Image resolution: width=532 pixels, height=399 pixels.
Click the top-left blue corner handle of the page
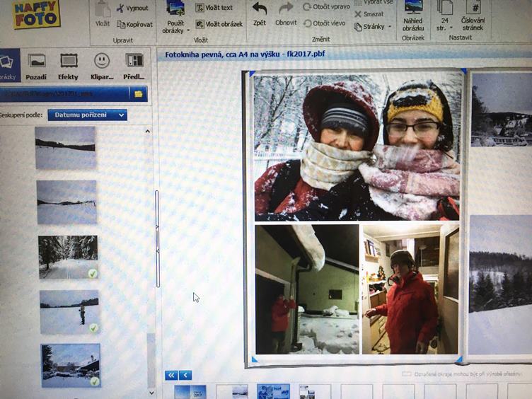(252, 74)
